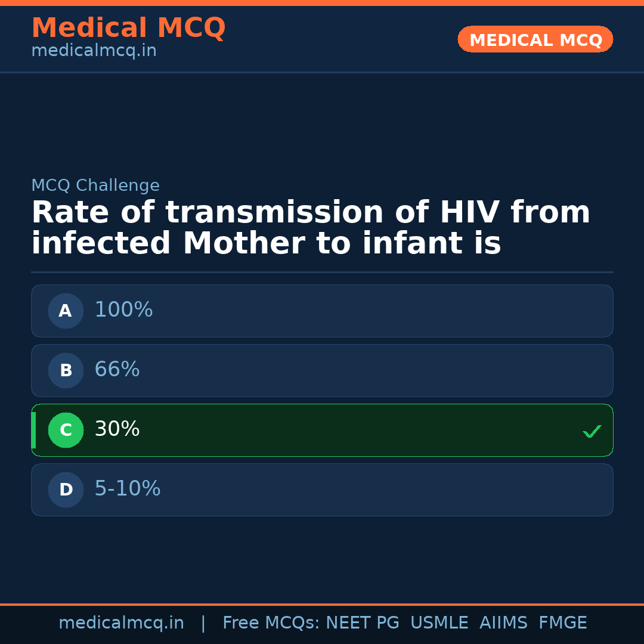Screen dimensions: 644x644
Task: Select the "100%" answer text
Action: (123, 310)
